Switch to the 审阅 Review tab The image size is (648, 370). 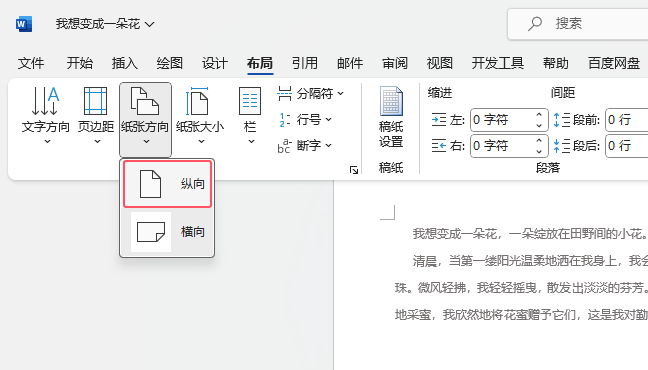(395, 63)
